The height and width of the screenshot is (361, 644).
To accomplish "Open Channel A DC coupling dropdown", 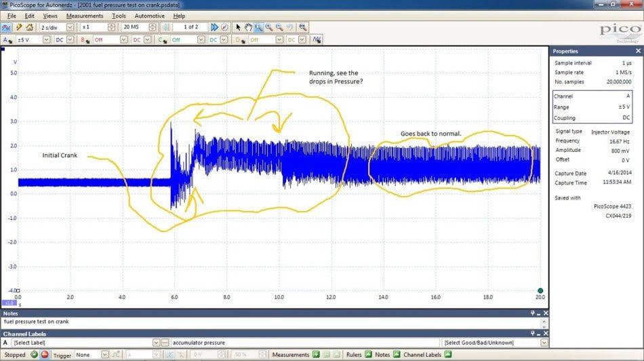I will [71, 40].
